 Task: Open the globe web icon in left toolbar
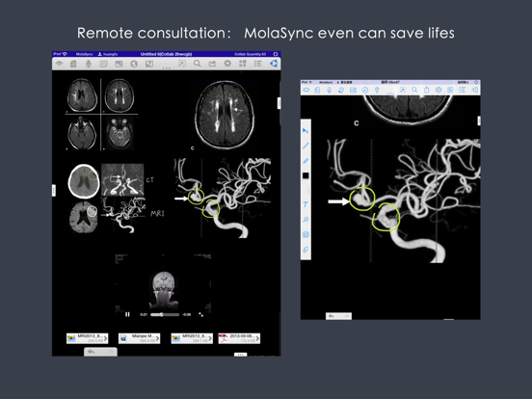click(x=134, y=64)
